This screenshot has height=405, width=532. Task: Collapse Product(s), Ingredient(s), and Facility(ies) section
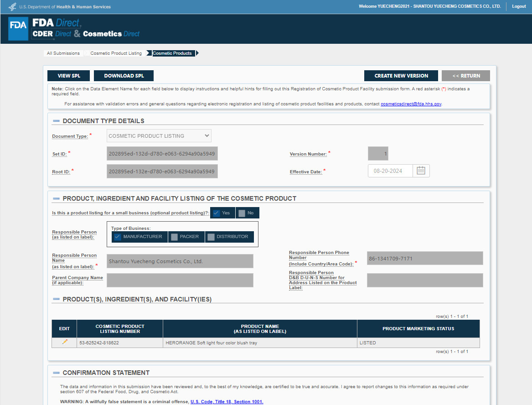57,299
